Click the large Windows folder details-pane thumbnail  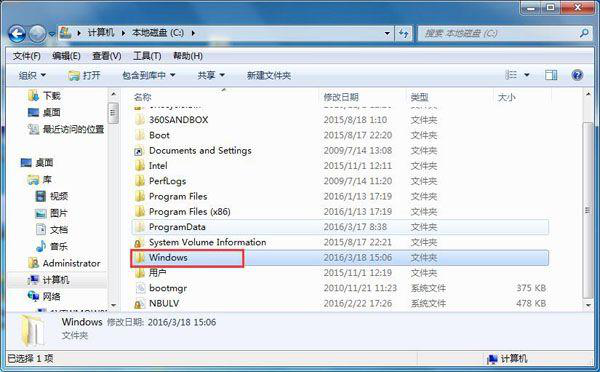click(32, 330)
